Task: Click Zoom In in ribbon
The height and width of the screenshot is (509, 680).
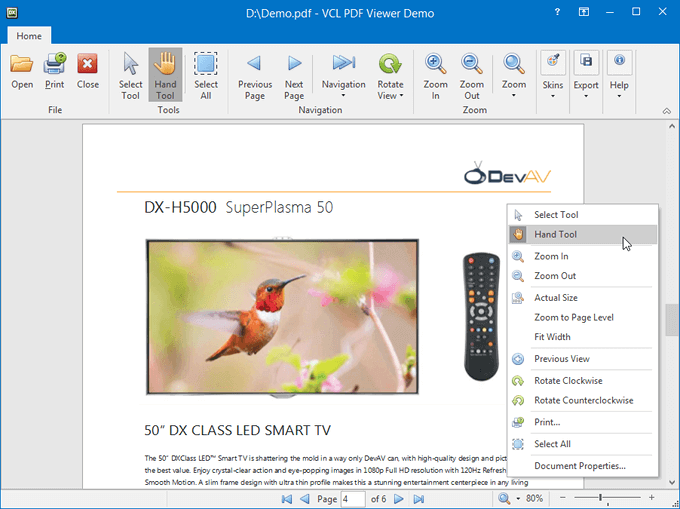Action: pos(435,76)
